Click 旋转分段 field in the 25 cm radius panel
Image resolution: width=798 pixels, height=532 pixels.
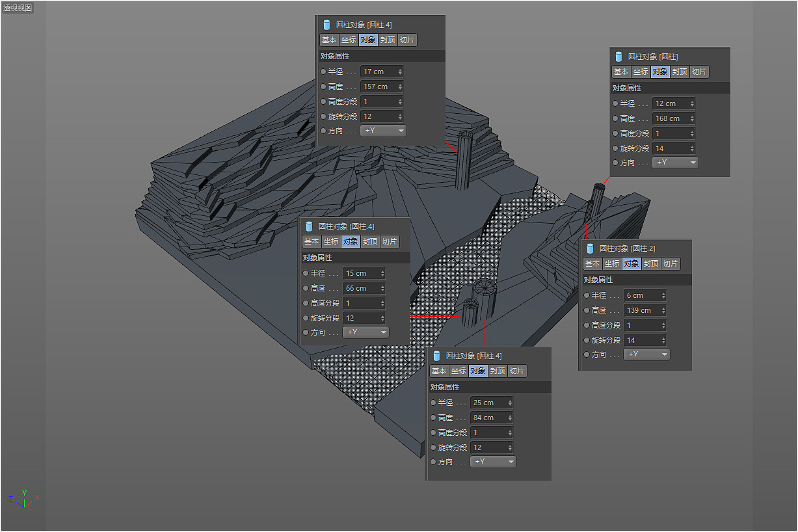(492, 447)
